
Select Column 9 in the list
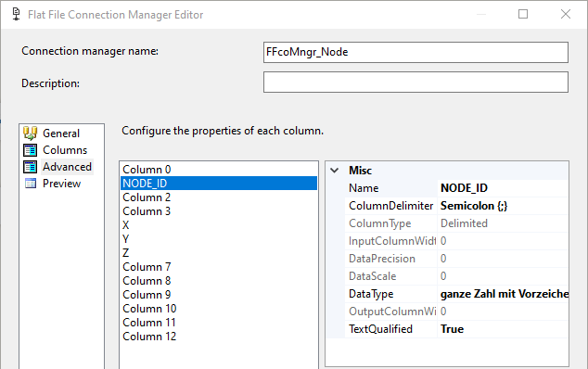[x=219, y=295]
